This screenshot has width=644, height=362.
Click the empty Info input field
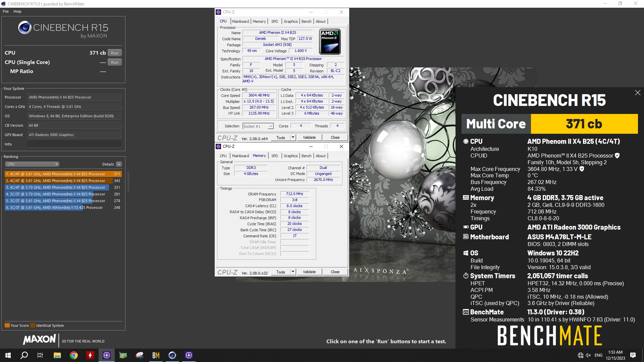[x=74, y=144]
